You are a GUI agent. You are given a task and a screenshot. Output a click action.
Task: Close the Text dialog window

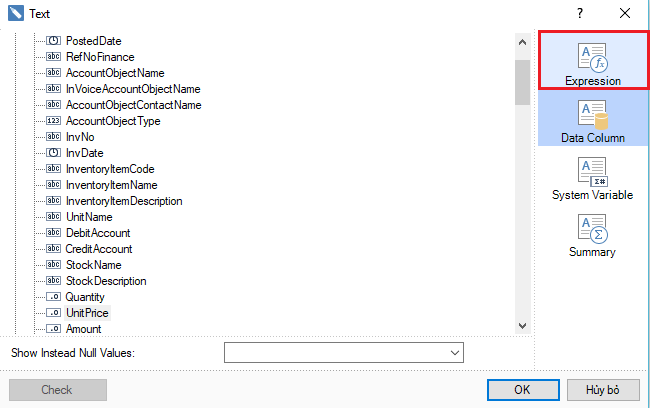[x=625, y=14]
